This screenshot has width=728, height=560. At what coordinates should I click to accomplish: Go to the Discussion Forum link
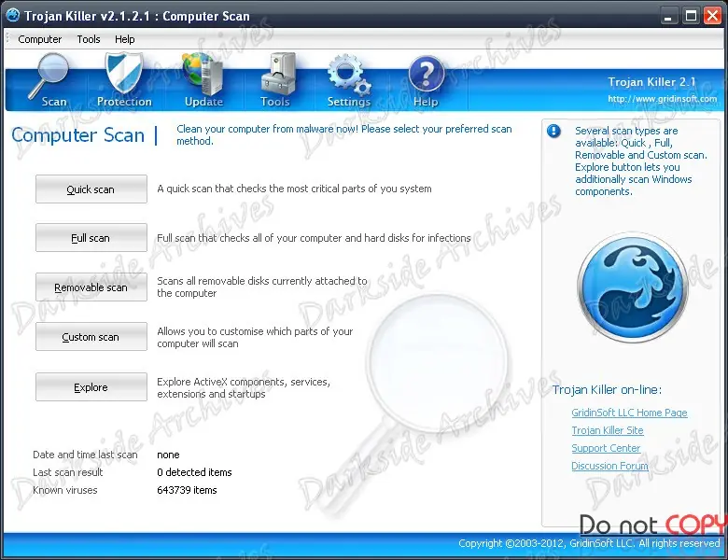[x=609, y=466]
